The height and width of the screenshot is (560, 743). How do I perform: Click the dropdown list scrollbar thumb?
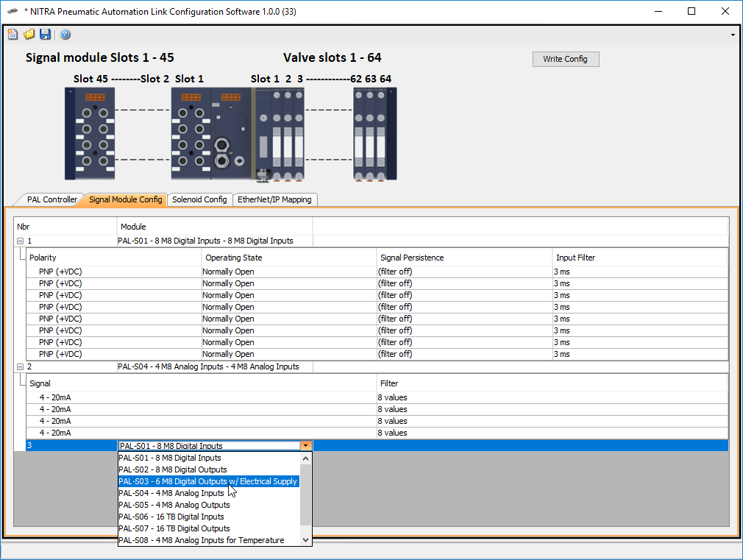pyautogui.click(x=305, y=495)
